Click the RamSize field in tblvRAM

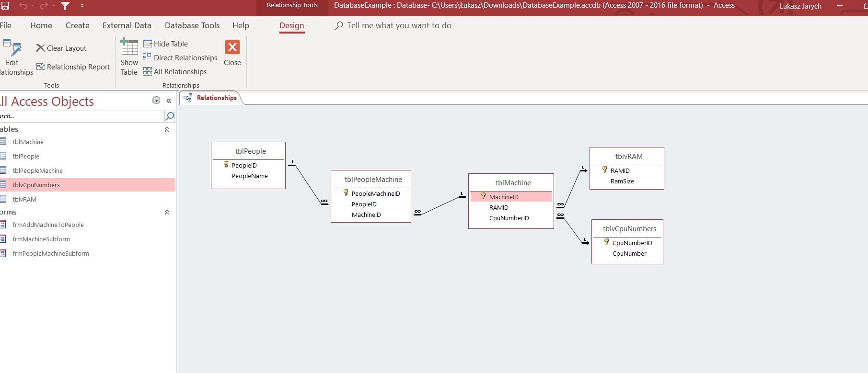tap(622, 181)
